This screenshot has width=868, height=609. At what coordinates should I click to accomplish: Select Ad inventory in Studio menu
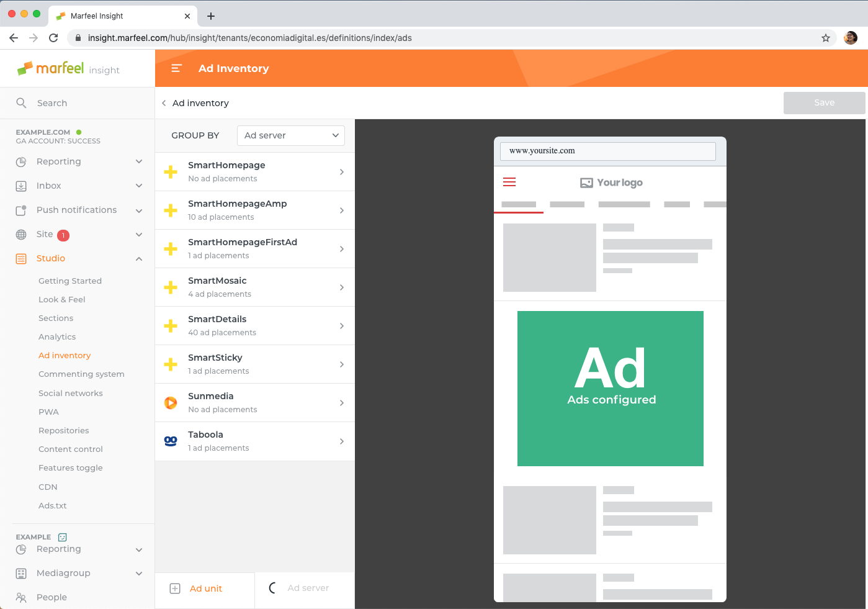pyautogui.click(x=65, y=355)
